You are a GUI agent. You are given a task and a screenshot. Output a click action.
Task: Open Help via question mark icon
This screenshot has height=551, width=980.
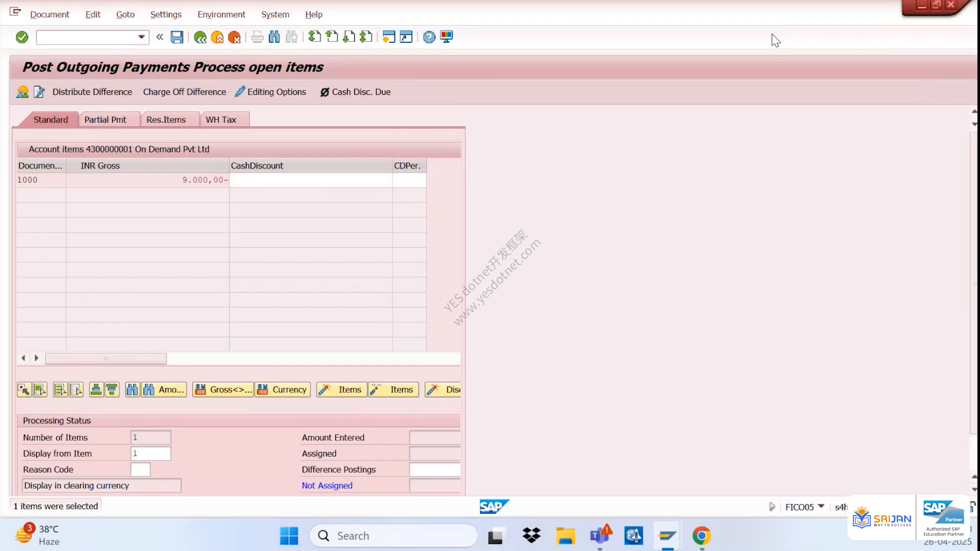coord(429,37)
